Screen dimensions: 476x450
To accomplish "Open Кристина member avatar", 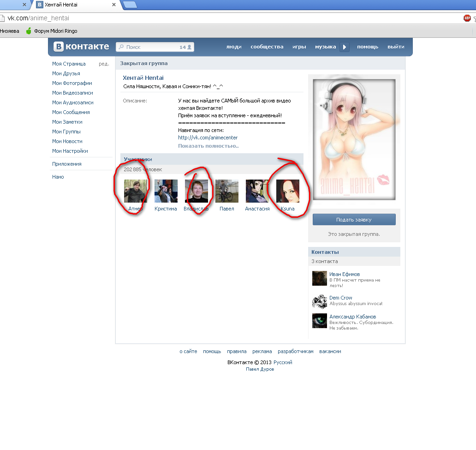I will coord(166,191).
